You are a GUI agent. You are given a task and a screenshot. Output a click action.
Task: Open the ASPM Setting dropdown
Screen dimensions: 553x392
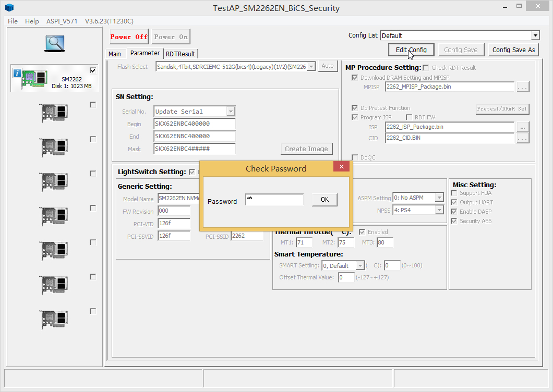439,198
